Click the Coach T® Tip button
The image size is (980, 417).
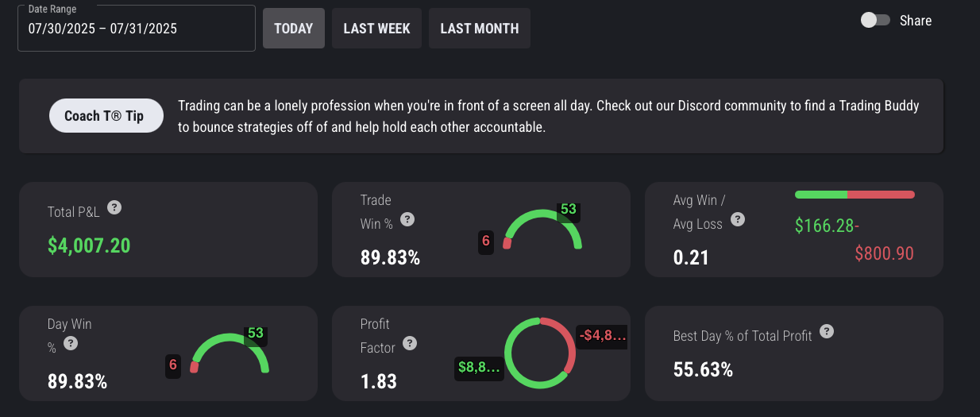[x=106, y=116]
